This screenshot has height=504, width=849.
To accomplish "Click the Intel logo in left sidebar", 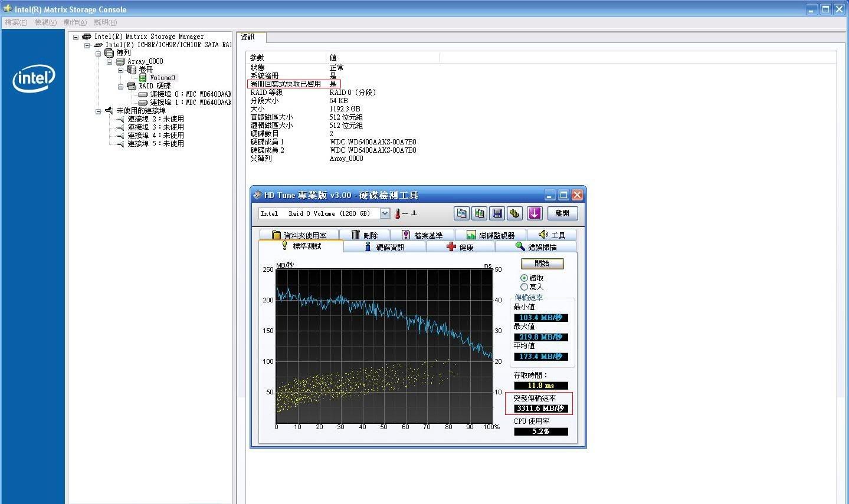I will click(33, 78).
